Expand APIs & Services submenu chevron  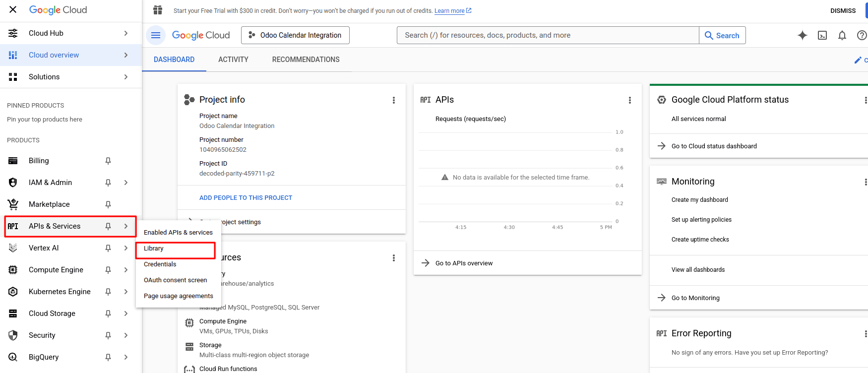click(x=126, y=226)
